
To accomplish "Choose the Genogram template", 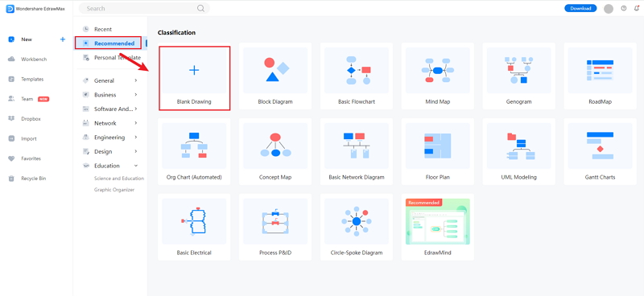I will [x=518, y=76].
